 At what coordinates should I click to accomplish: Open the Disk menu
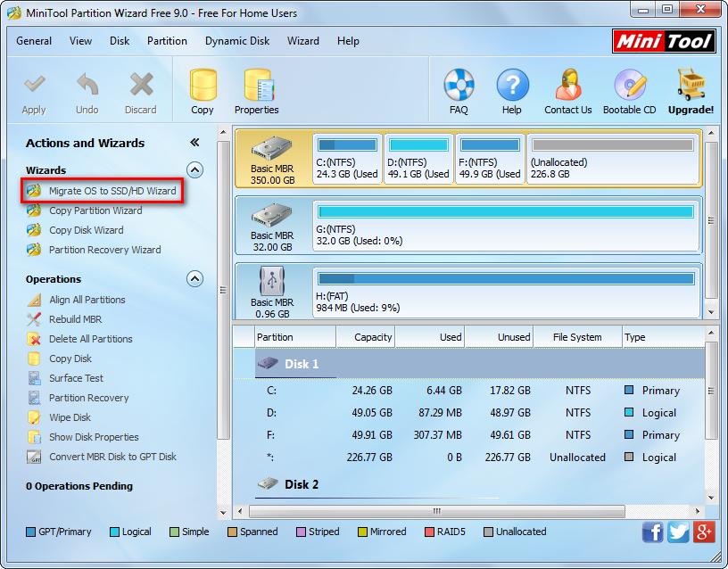(x=120, y=41)
